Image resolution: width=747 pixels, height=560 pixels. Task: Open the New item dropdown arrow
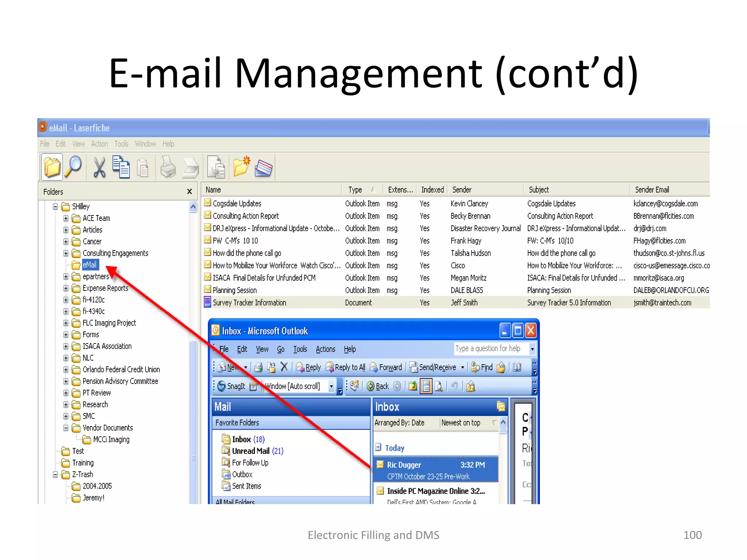tap(245, 367)
